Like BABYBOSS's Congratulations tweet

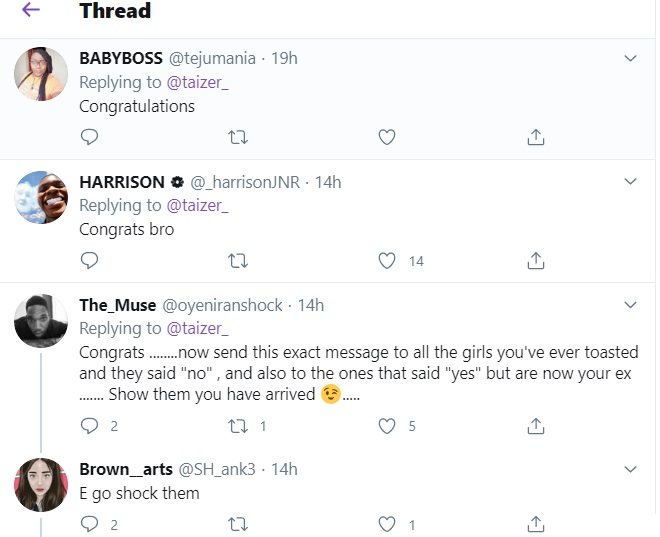click(x=387, y=138)
